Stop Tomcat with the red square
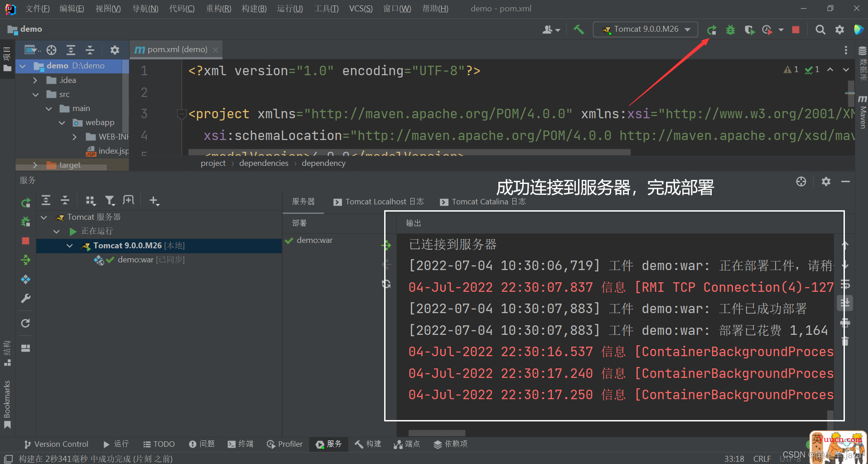The width and height of the screenshot is (868, 464). 796,30
